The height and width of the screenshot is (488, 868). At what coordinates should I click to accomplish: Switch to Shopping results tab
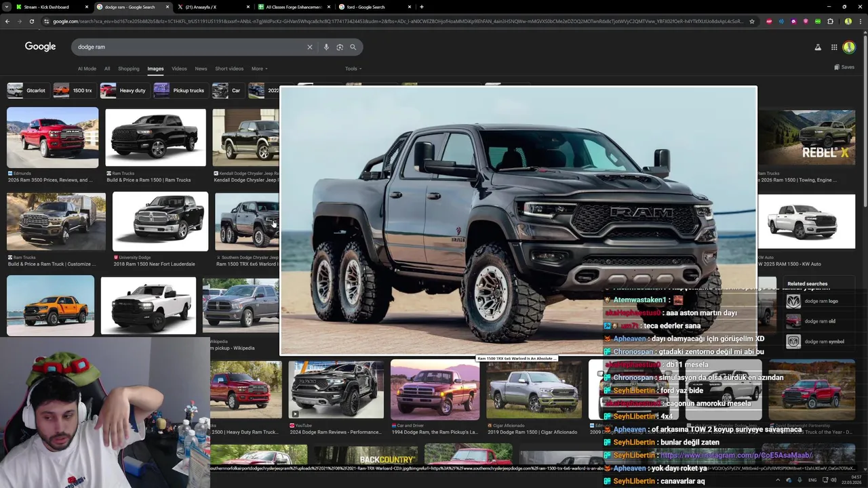[128, 68]
